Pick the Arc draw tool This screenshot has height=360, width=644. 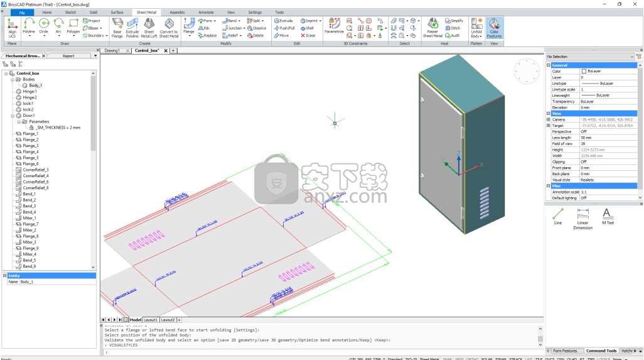pos(58,27)
